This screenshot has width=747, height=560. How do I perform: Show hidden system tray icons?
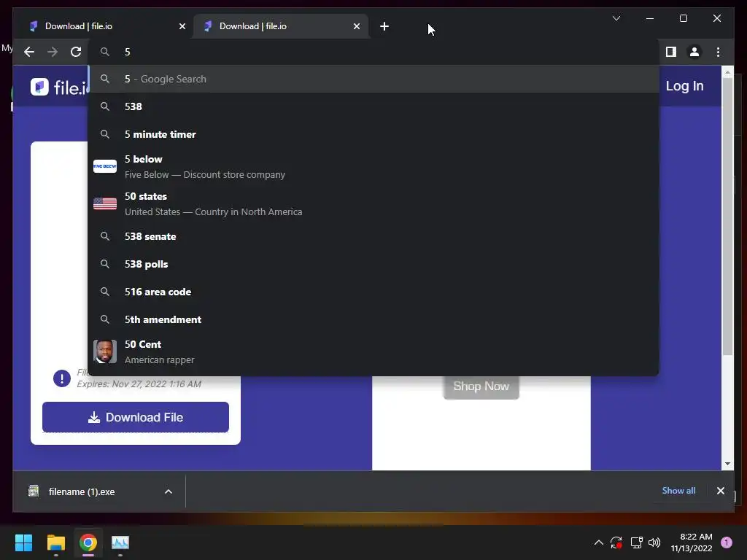[598, 542]
